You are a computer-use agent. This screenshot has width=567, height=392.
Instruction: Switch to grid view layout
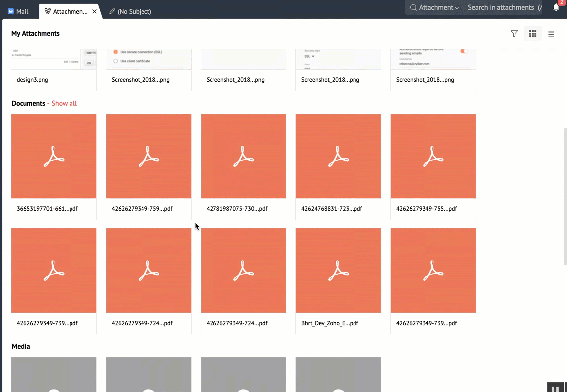click(x=532, y=34)
